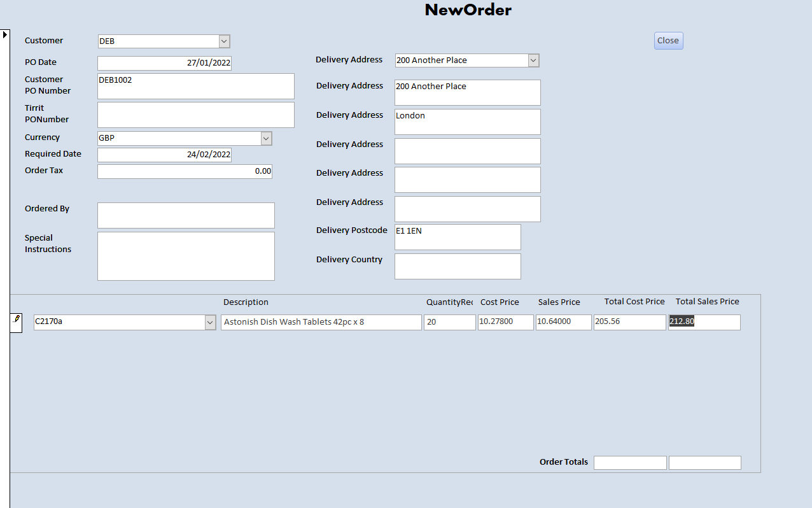Click the empty Tirrit PONumber field
This screenshot has width=812, height=508.
tap(196, 115)
